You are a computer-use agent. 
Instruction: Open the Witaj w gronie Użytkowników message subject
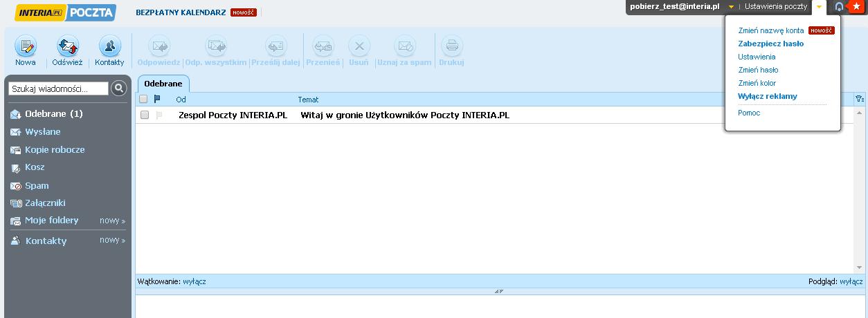tap(405, 115)
